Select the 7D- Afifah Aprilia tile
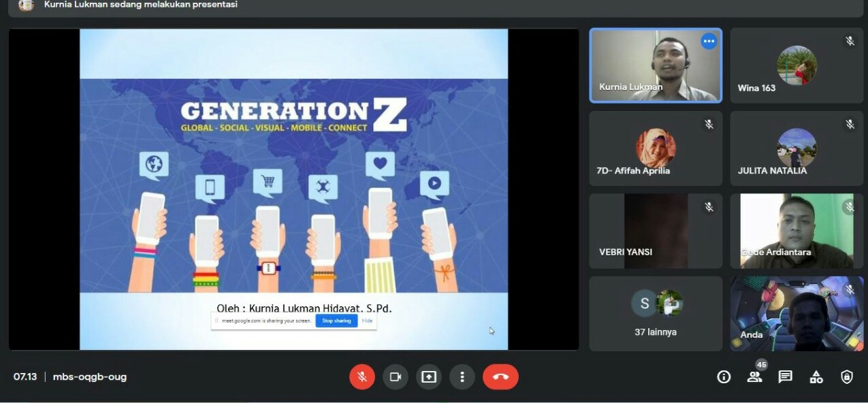 pos(656,148)
